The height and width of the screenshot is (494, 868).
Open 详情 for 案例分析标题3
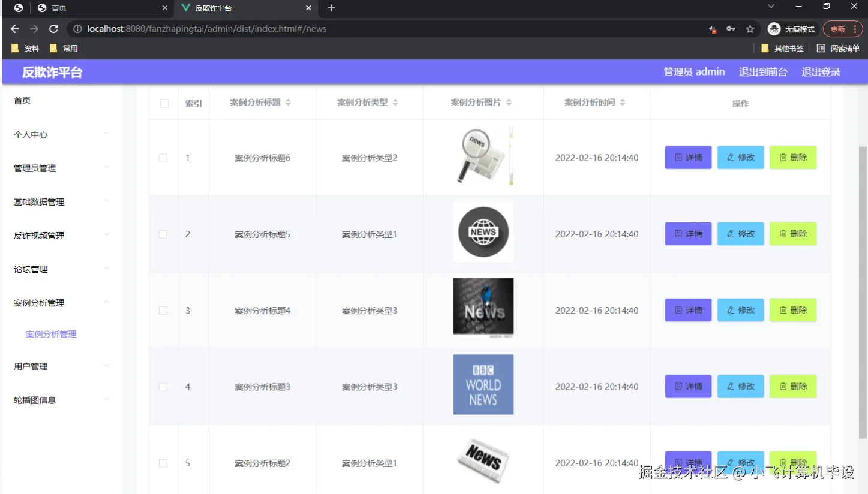pos(688,386)
